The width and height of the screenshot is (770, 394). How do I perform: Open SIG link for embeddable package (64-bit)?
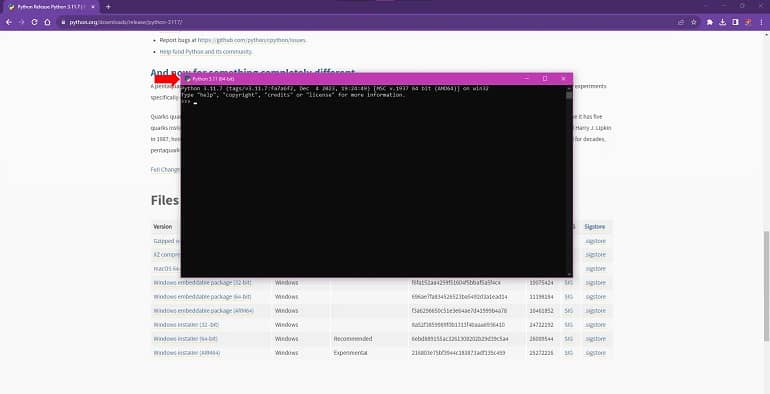click(569, 297)
